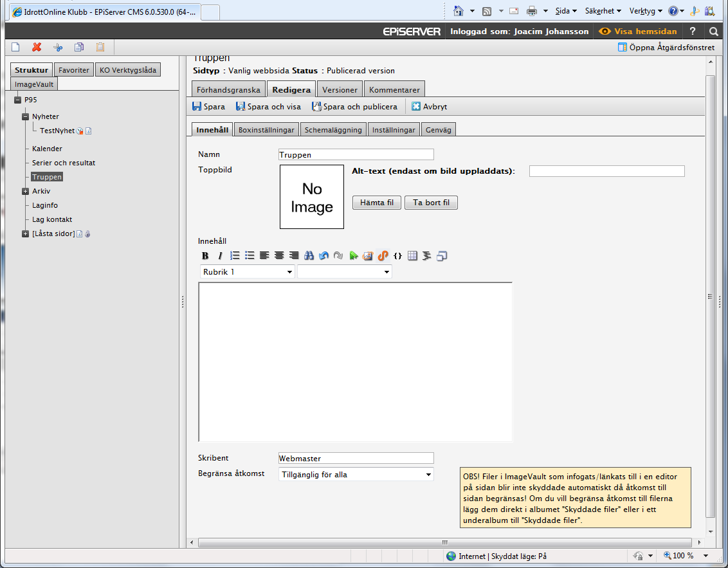Click Spara och visa
The width and height of the screenshot is (728, 568).
[x=268, y=106]
